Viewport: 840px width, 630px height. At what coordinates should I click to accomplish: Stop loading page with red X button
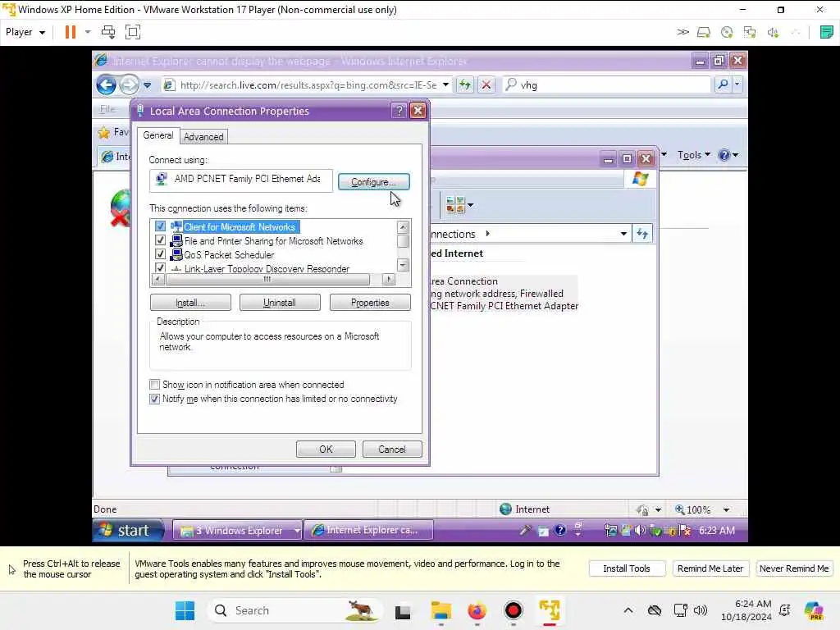tap(486, 84)
